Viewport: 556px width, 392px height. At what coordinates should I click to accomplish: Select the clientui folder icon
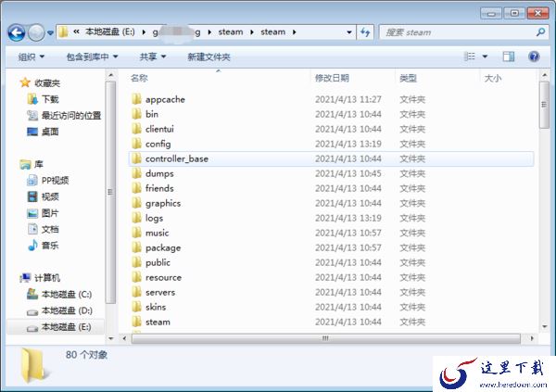[136, 129]
